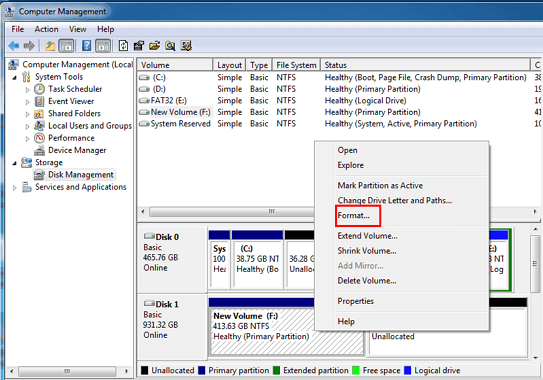Toggle Show/Hide Console Tree toolbar icon
543x380 pixels.
pos(66,46)
